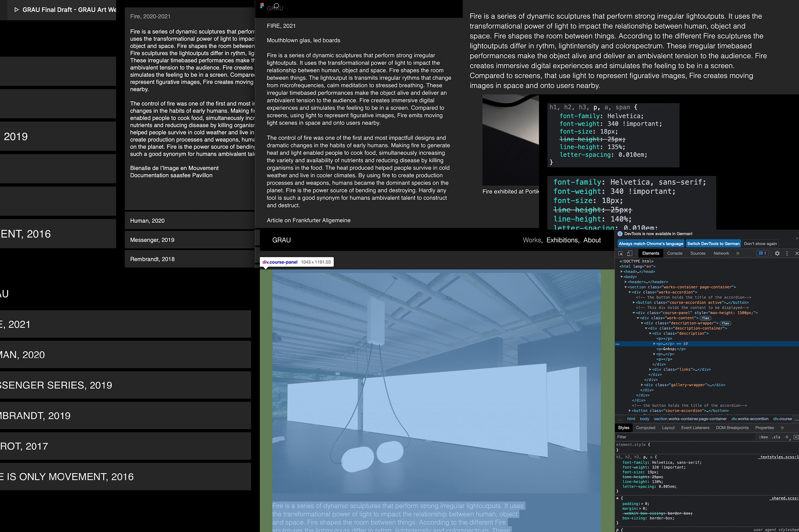Open the Computed styles tab

coord(645,428)
